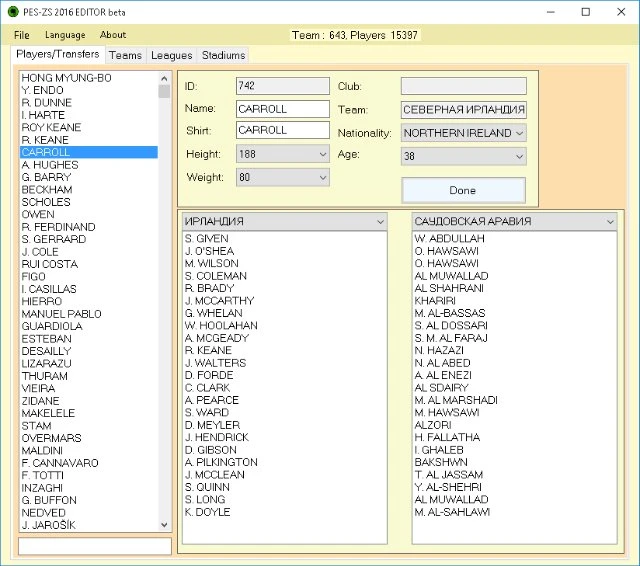Switch to the Stadiums tab

[222, 55]
